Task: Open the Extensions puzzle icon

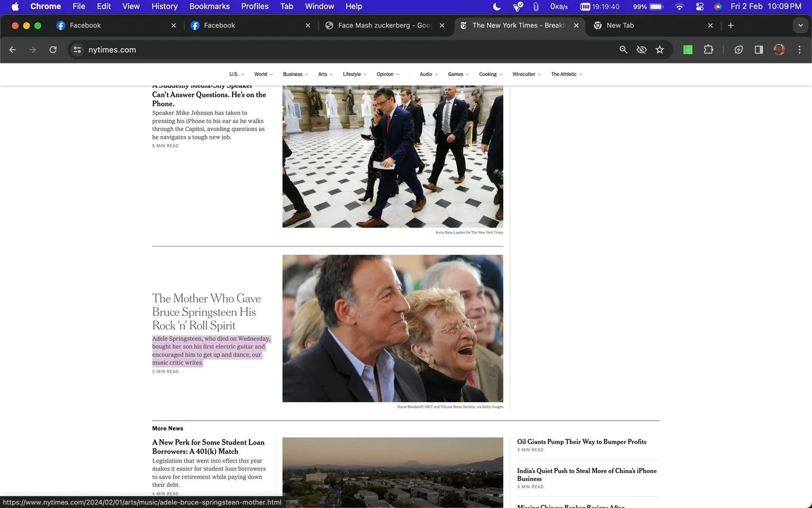Action: click(x=708, y=50)
